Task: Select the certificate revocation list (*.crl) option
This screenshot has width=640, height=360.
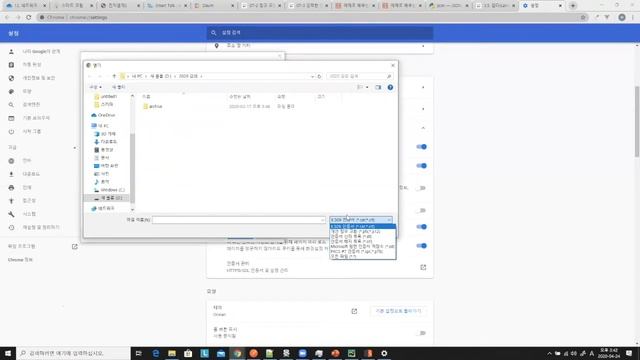Action: [362, 242]
